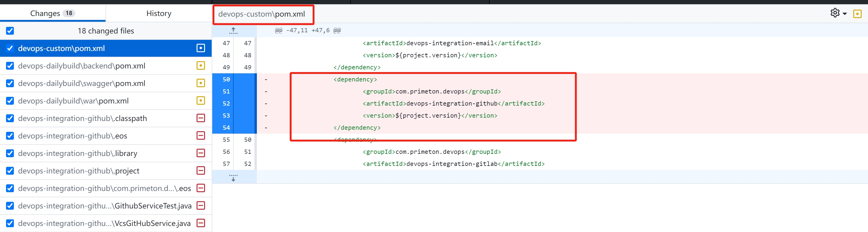Uncheck devops-integration-github\.project checkbox
The image size is (868, 232).
(x=10, y=171)
